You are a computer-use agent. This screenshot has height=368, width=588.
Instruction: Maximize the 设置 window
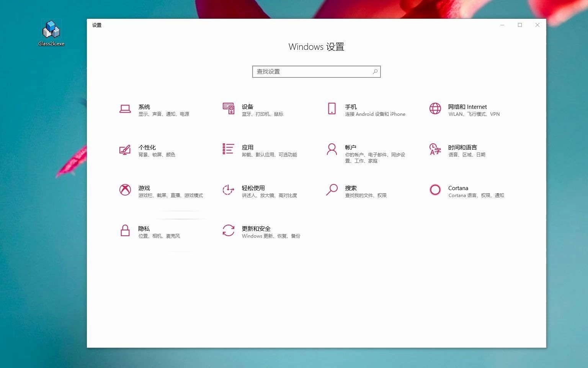pyautogui.click(x=520, y=25)
